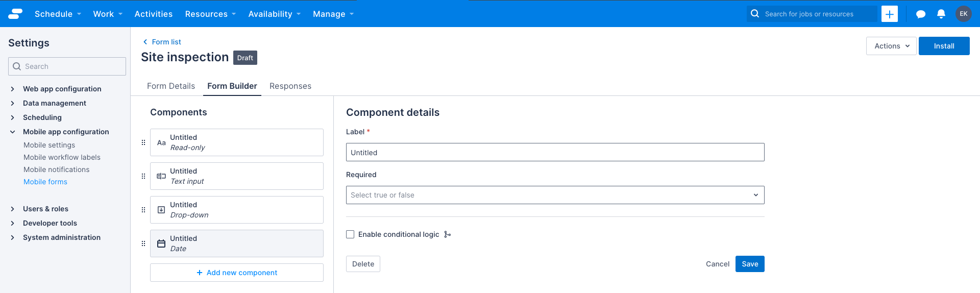Viewport: 980px width, 293px height.
Task: Open the Schedule menu
Action: [x=58, y=14]
